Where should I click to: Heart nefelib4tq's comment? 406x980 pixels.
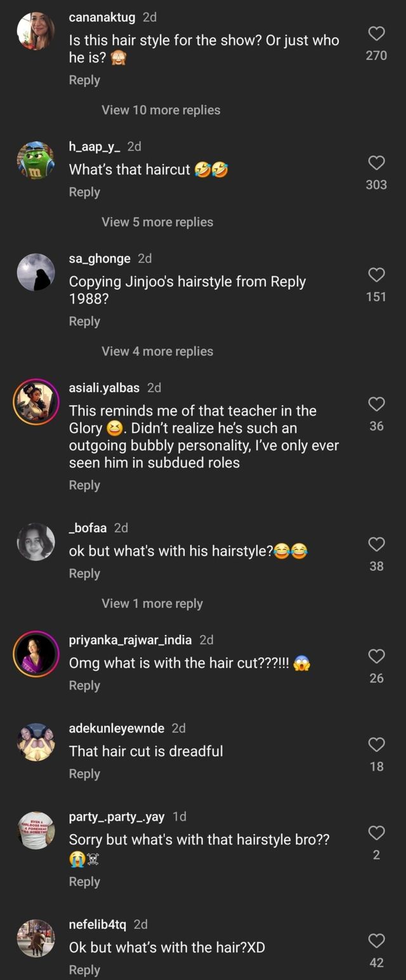point(376,941)
